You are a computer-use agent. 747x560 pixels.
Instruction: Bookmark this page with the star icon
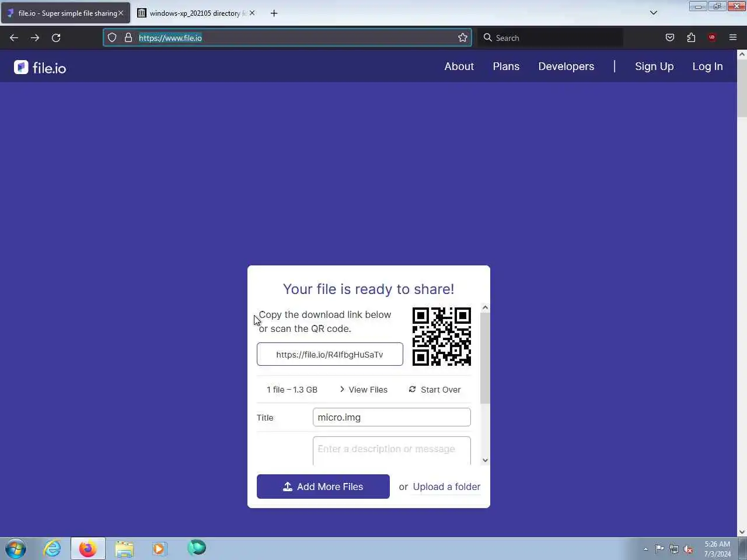pos(463,38)
